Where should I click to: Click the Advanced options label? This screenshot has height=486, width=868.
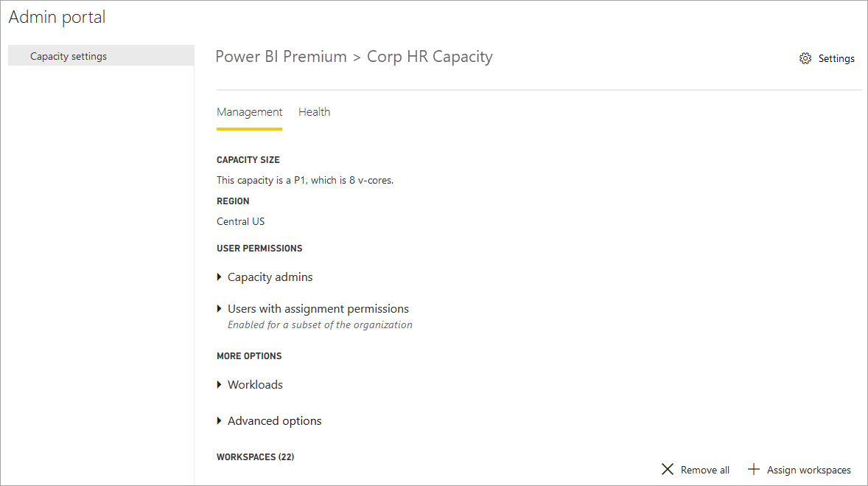275,421
